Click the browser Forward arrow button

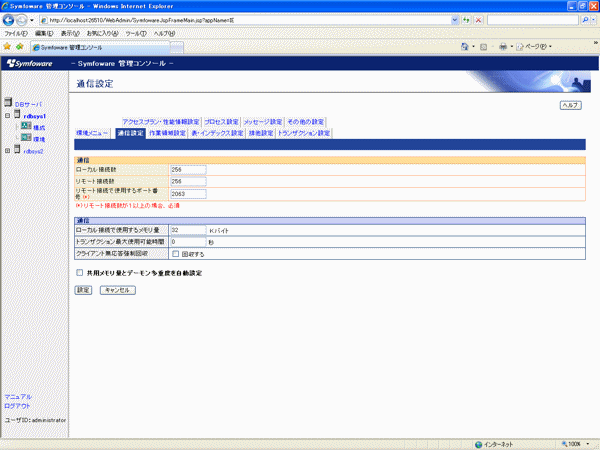tap(21, 20)
